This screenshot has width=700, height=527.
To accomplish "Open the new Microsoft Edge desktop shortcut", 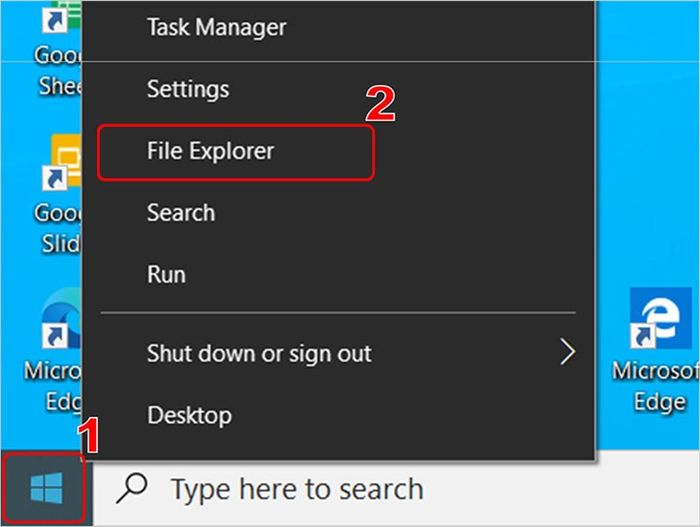I will coord(62,318).
